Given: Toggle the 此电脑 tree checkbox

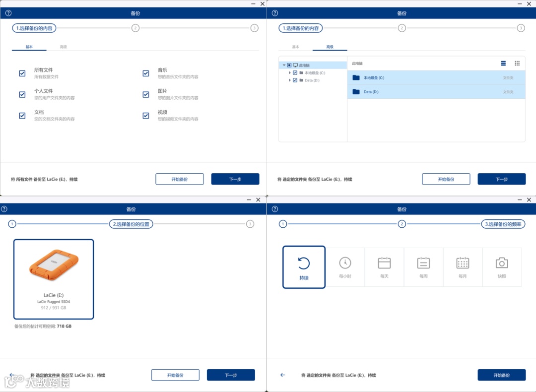Looking at the screenshot, I should point(289,65).
